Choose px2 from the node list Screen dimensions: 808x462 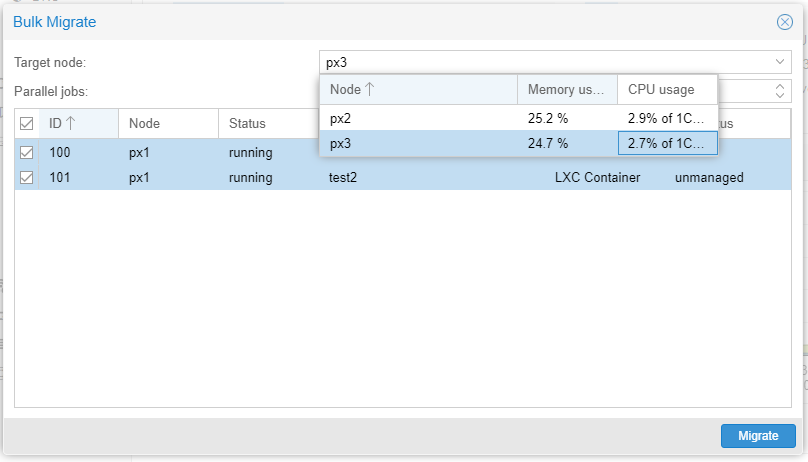[x=343, y=118]
